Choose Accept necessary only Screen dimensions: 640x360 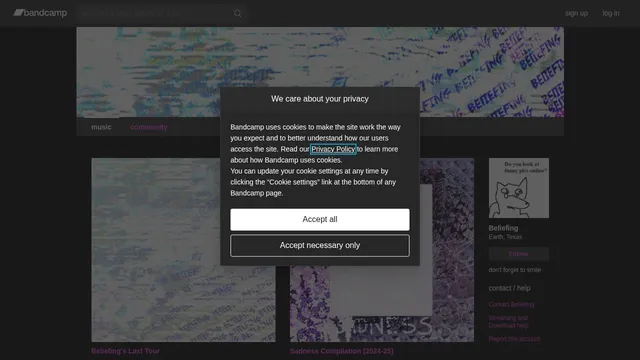click(320, 245)
